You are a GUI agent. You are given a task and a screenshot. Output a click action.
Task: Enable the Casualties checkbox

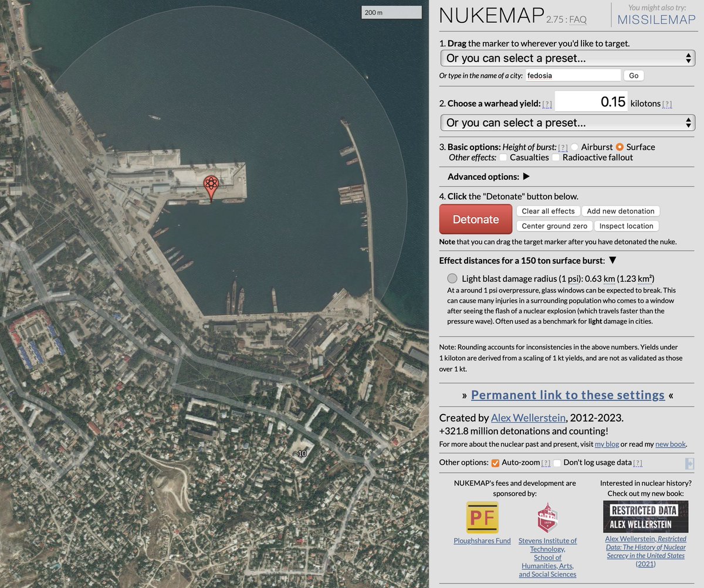coord(503,157)
